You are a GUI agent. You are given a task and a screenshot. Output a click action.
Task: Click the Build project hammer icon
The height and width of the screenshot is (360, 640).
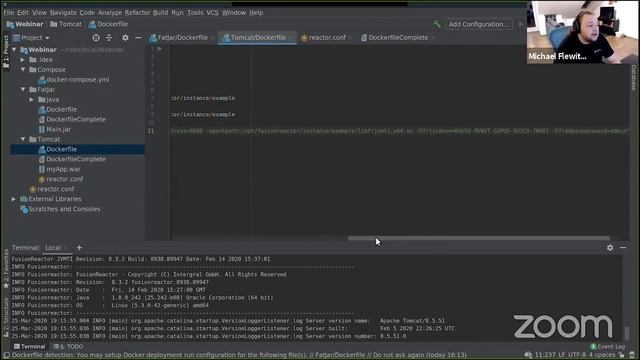[x=437, y=24]
